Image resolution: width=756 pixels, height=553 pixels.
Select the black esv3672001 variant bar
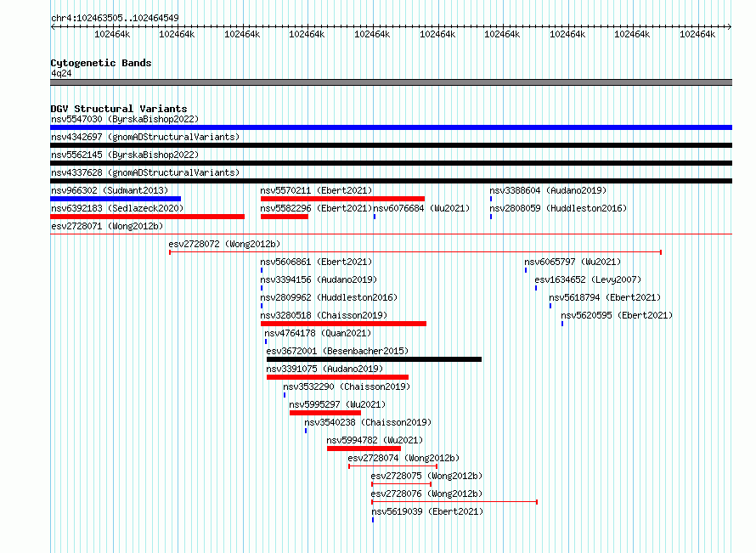(374, 359)
